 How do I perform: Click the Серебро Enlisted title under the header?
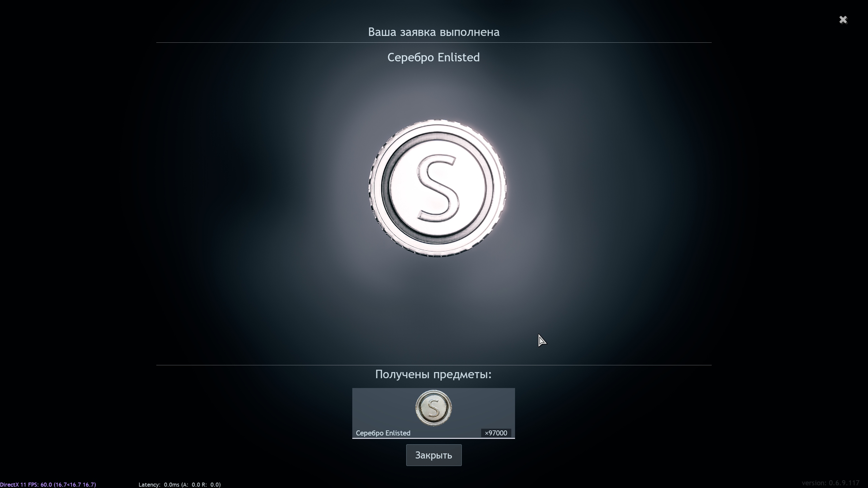click(x=433, y=57)
